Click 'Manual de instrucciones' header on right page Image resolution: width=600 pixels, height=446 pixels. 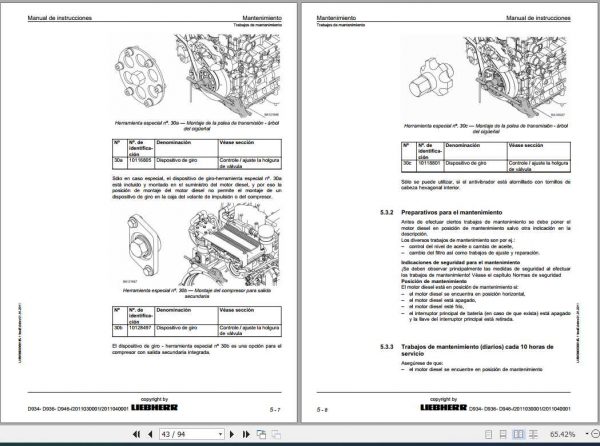pos(538,18)
